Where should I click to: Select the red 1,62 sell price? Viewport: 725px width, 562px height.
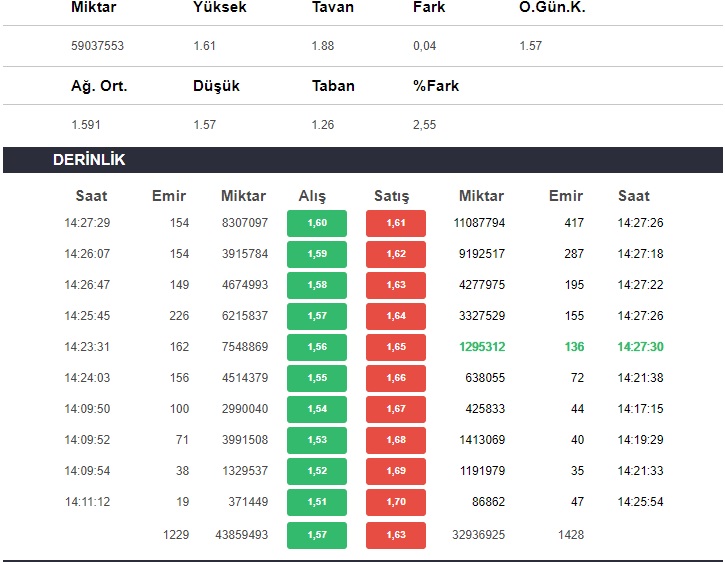click(x=396, y=254)
